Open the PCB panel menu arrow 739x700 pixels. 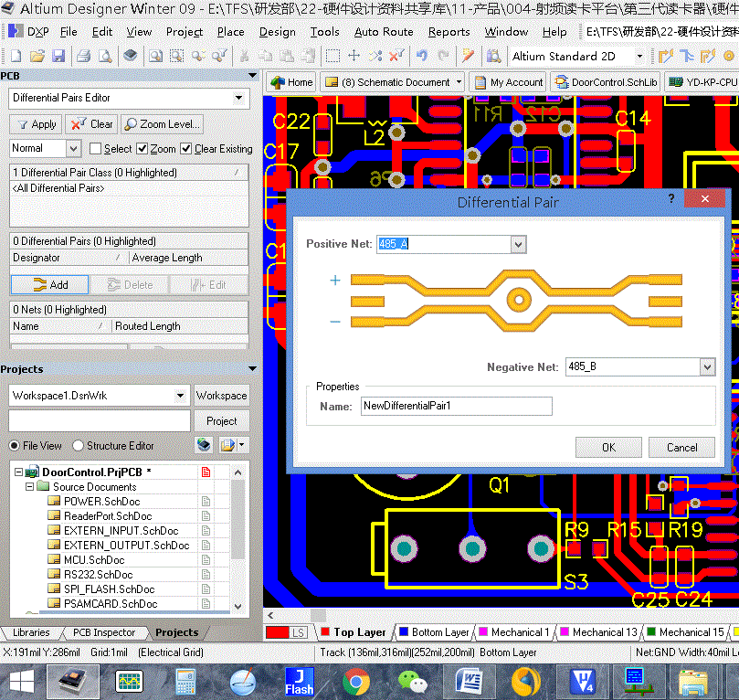click(253, 76)
